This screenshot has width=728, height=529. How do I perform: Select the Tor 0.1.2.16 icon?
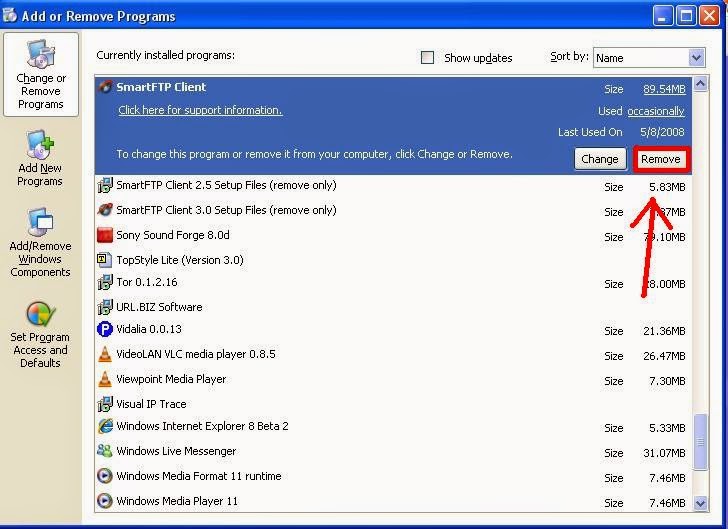[x=105, y=282]
